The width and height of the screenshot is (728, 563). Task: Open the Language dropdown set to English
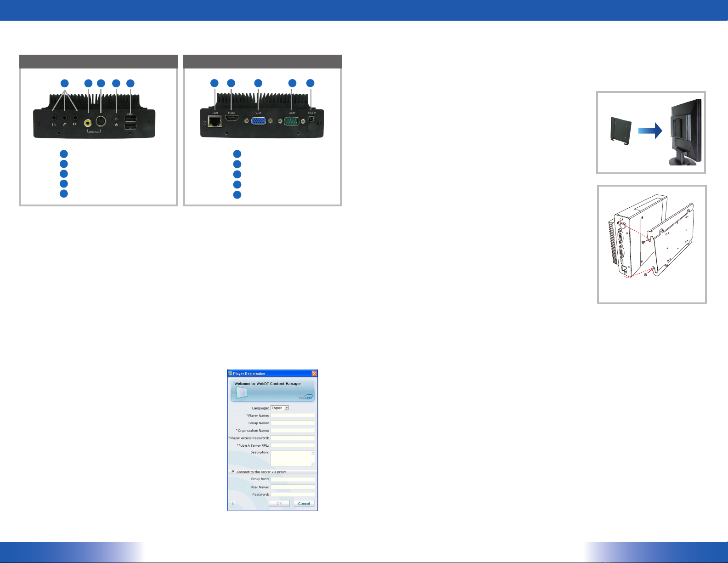279,408
